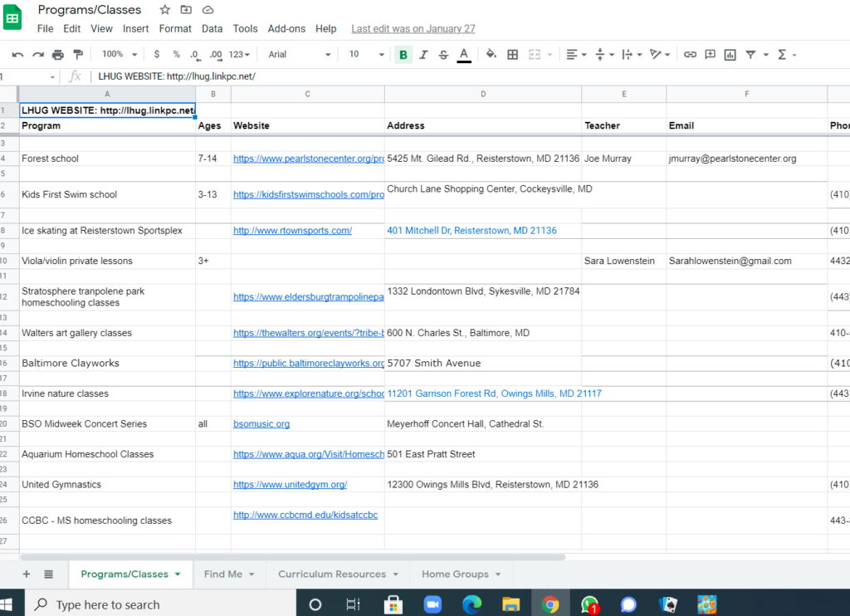Open text wrapping options
Screen dimensions: 850x616
(x=632, y=54)
